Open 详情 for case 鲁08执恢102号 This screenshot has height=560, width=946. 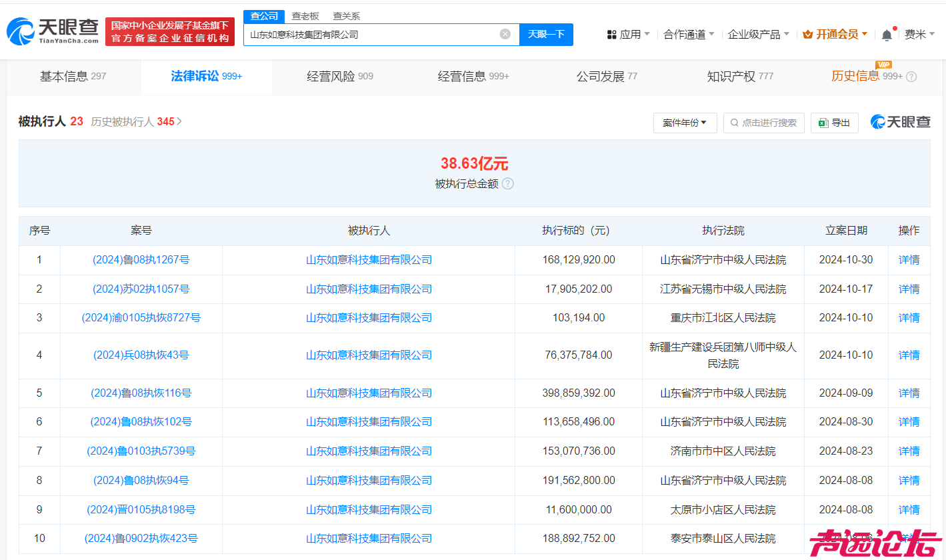(x=909, y=422)
